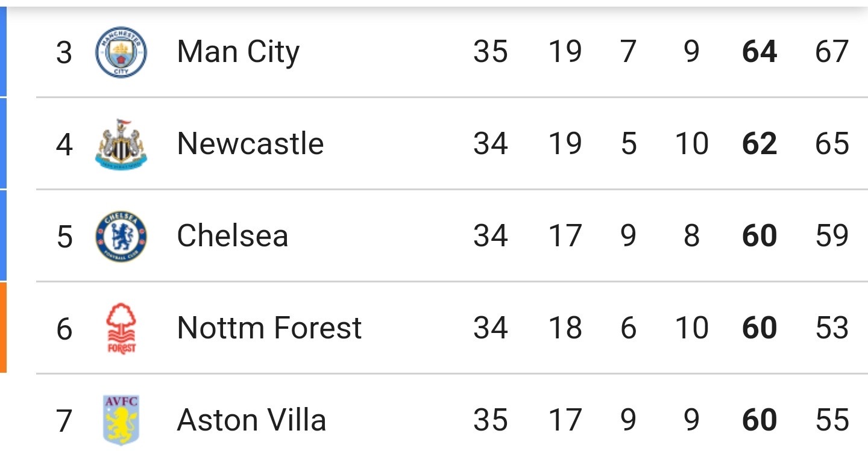The width and height of the screenshot is (868, 451).
Task: Click Man City's goal total of 67
Action: pyautogui.click(x=832, y=52)
